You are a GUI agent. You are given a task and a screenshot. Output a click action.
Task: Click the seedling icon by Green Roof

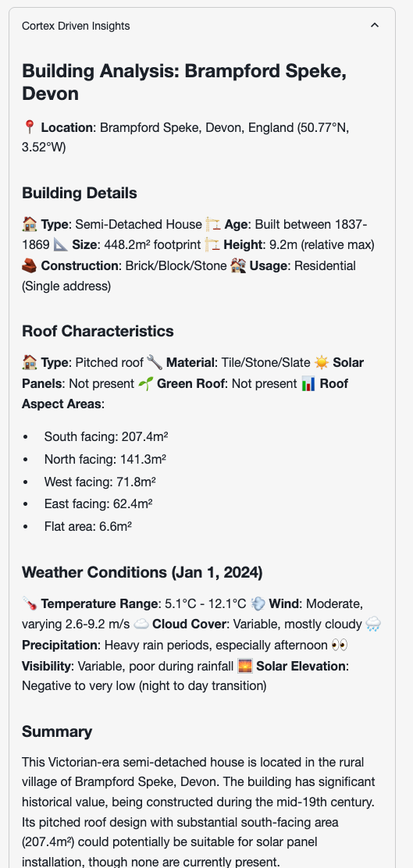[x=145, y=383]
